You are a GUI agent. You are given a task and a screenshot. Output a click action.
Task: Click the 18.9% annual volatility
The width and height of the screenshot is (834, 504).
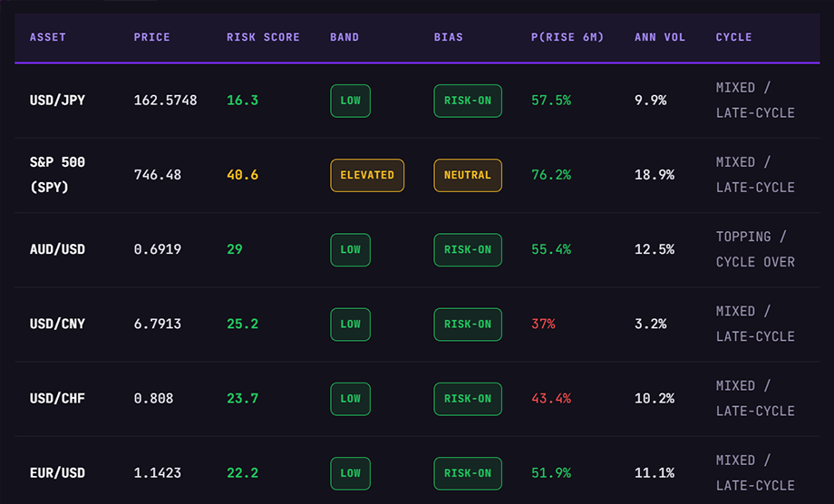[655, 175]
